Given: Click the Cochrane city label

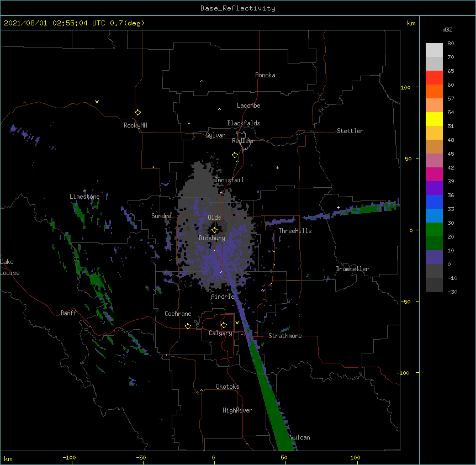Looking at the screenshot, I should pyautogui.click(x=178, y=314).
